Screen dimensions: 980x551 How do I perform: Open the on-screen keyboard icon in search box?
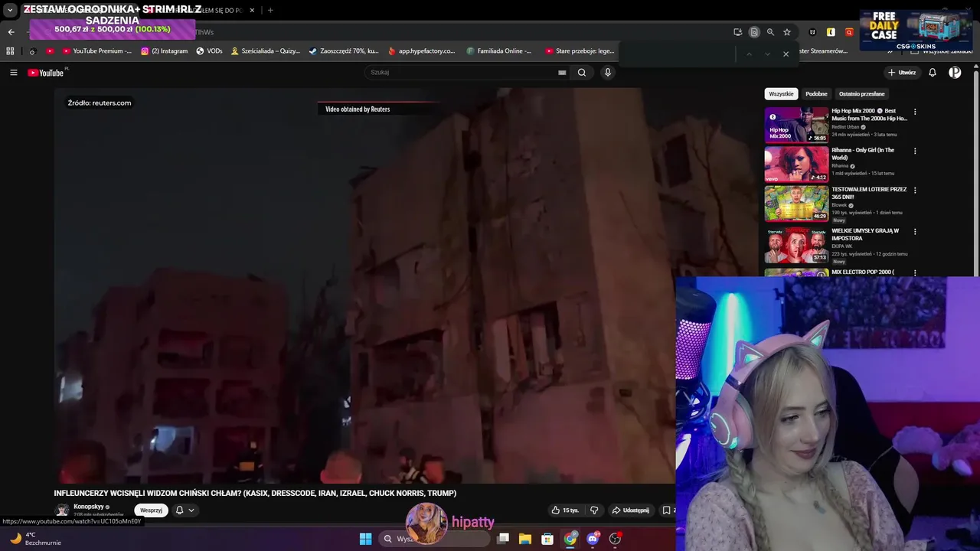[x=562, y=73]
